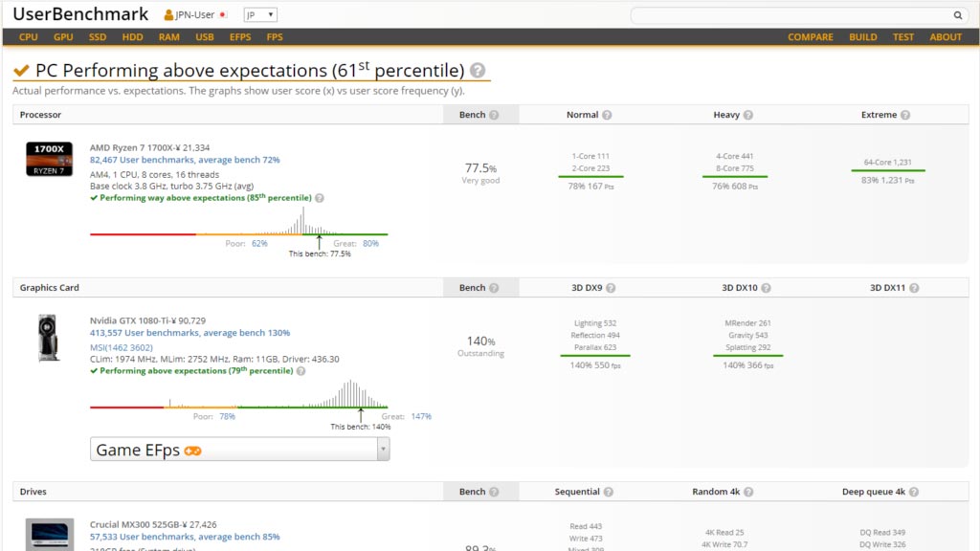This screenshot has width=980, height=551.
Task: Open the HDD menu
Action: coord(132,37)
